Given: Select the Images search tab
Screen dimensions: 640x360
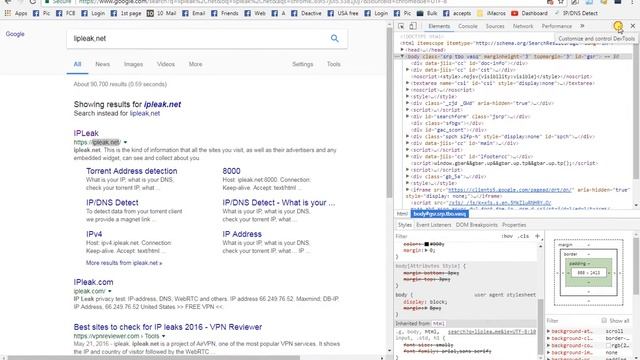Looking at the screenshot, I should pyautogui.click(x=133, y=64).
